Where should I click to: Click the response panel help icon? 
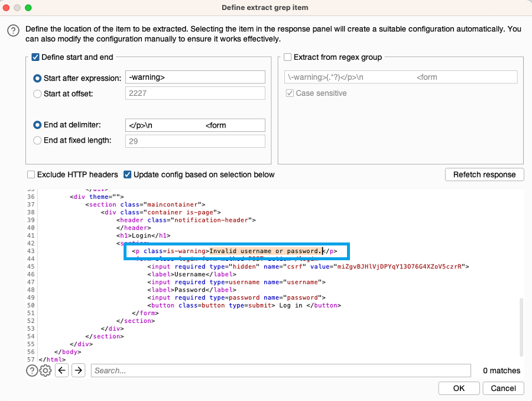point(32,370)
